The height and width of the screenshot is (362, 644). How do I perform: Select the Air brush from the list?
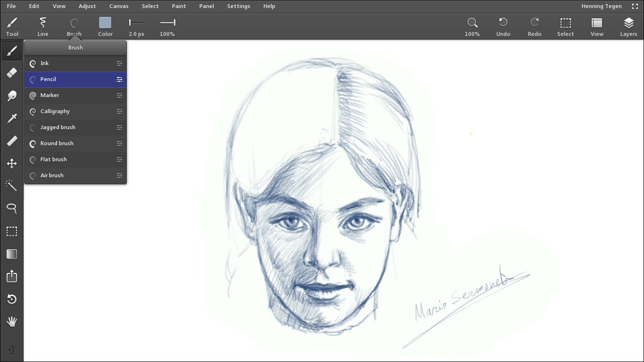point(52,175)
